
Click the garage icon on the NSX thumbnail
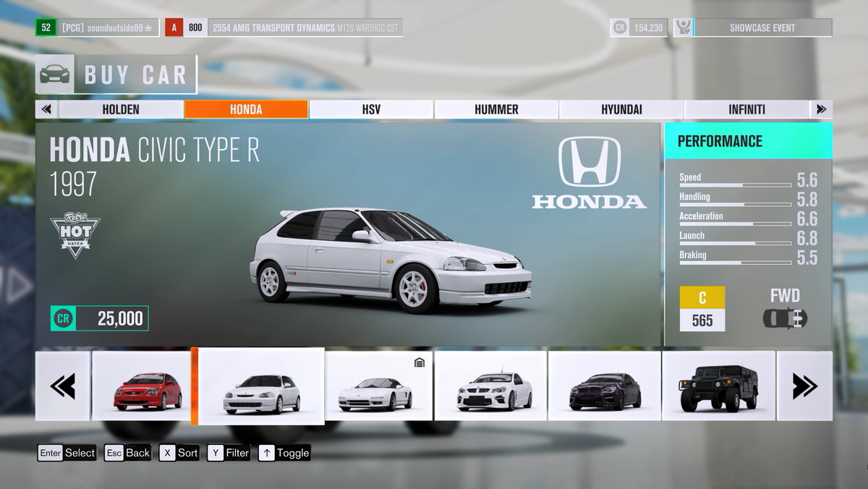pyautogui.click(x=418, y=364)
